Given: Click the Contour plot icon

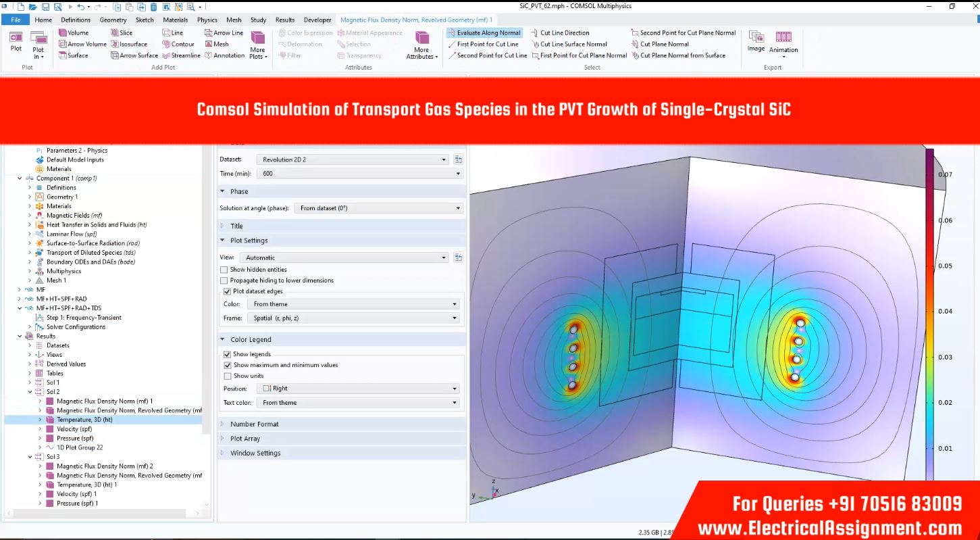Looking at the screenshot, I should click(167, 44).
